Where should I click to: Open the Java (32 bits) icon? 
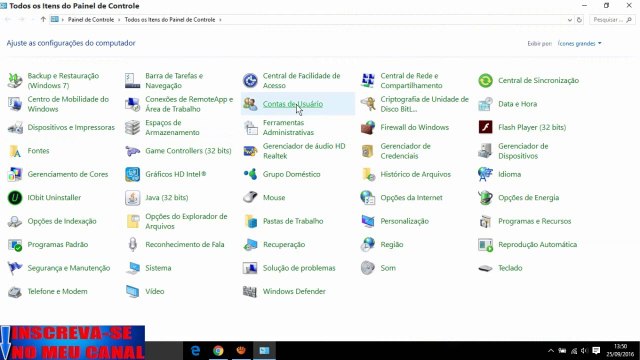point(133,198)
